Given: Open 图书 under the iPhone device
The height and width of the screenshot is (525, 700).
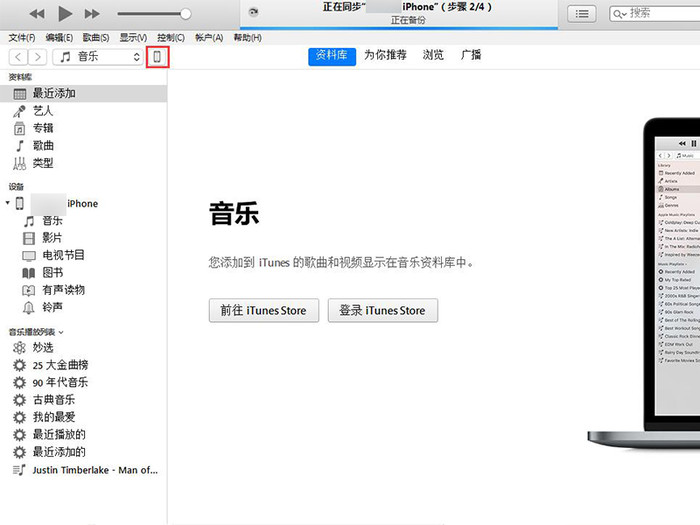Looking at the screenshot, I should coord(83,273).
